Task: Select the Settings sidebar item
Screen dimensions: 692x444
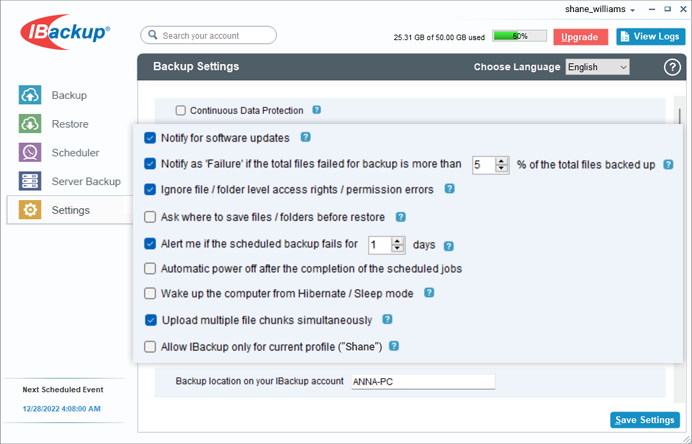Action: (x=70, y=210)
